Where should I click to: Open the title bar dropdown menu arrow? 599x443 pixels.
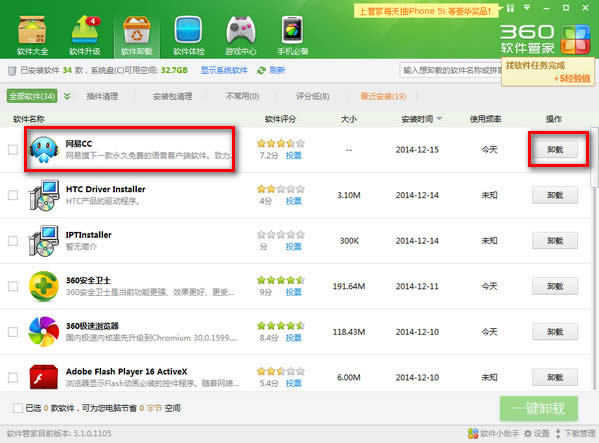pos(527,8)
